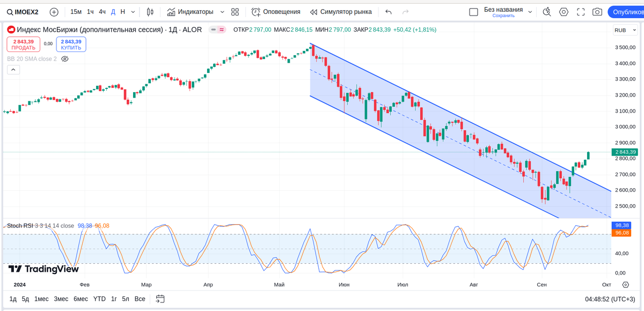Select the 3мес date range
This screenshot has height=311, width=644.
click(x=61, y=299)
